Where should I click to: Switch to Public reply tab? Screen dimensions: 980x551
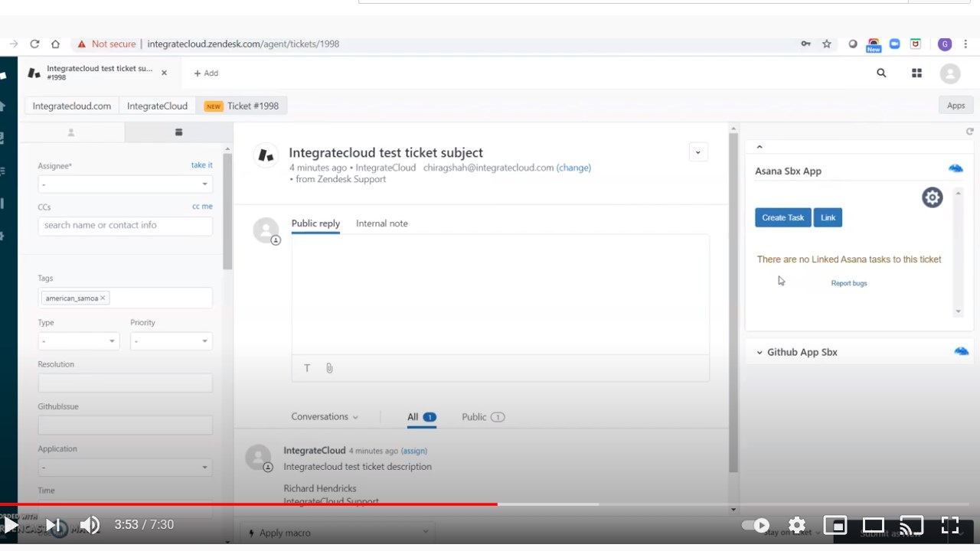(x=315, y=223)
